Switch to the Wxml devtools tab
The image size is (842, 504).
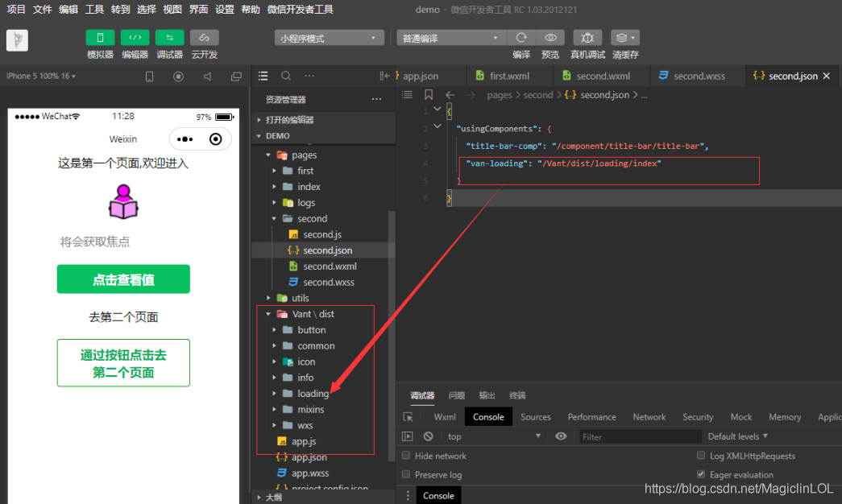coord(445,417)
